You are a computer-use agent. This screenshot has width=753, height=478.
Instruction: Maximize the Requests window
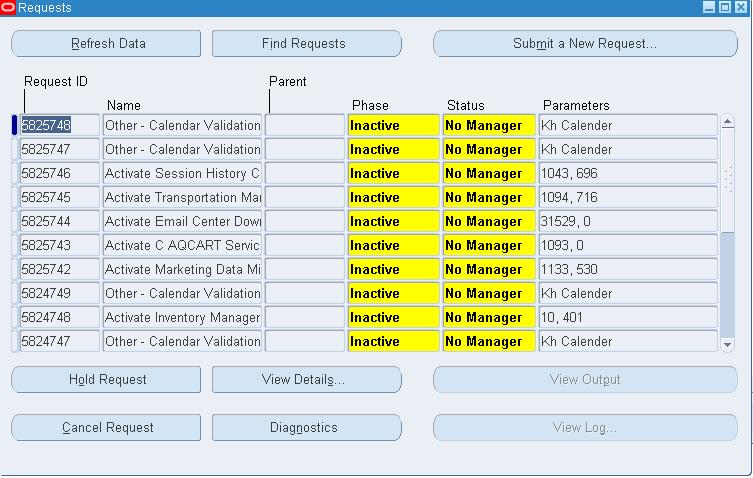coord(724,8)
